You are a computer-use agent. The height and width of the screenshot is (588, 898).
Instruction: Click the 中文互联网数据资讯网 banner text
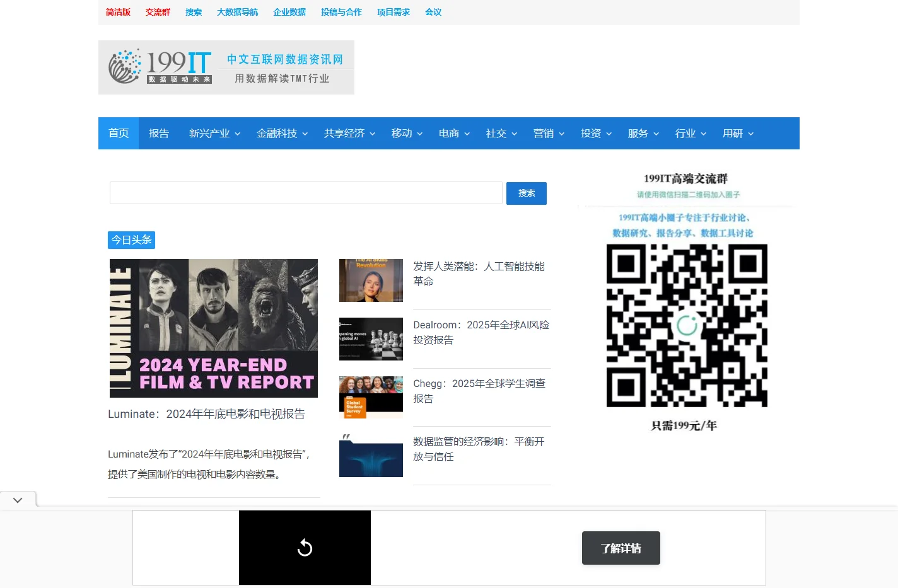(x=285, y=59)
